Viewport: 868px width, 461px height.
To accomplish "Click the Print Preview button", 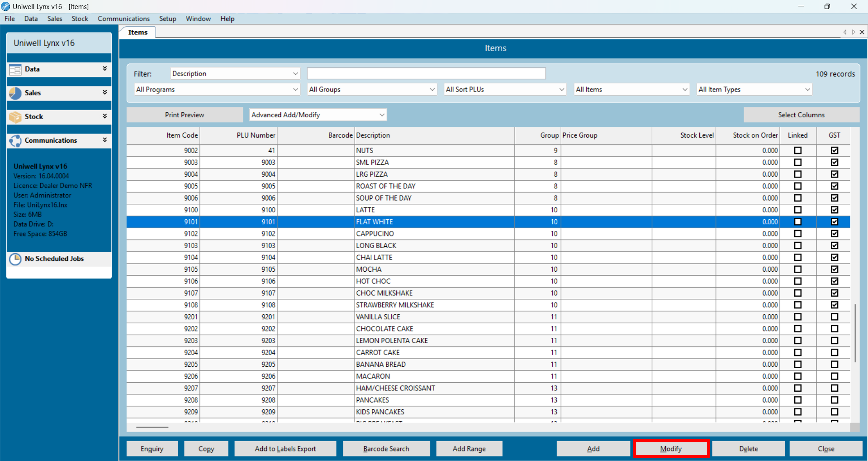I will [184, 115].
